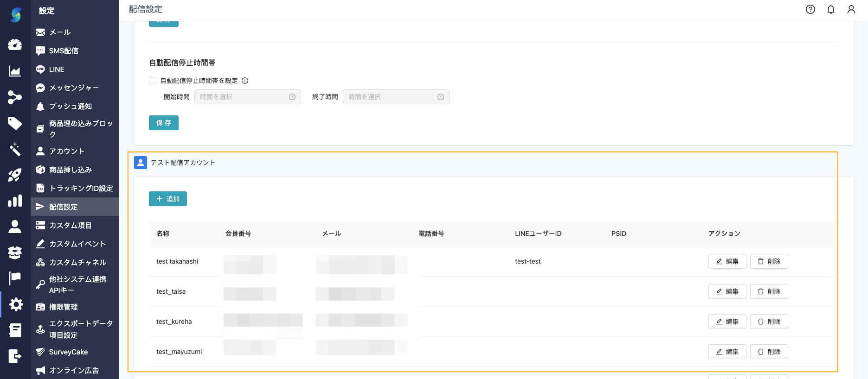The image size is (868, 379).
Task: Open the LINE settings menu item
Action: [57, 69]
